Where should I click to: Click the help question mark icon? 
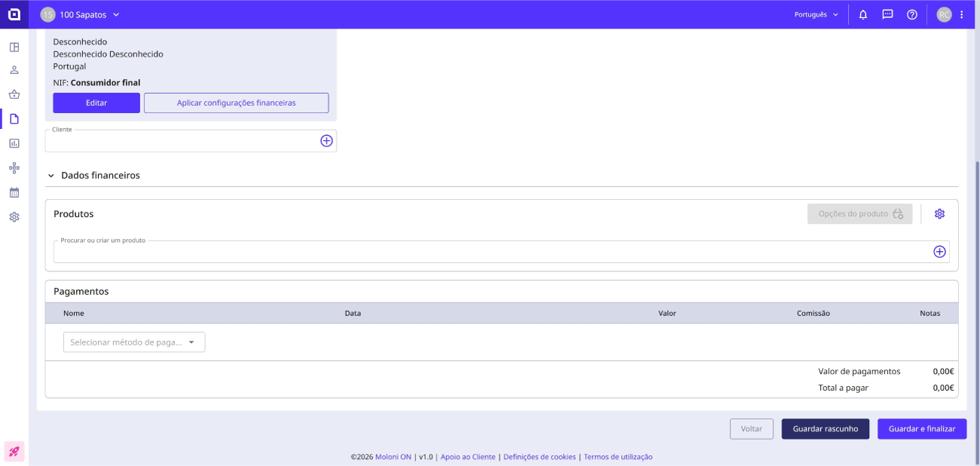point(911,14)
